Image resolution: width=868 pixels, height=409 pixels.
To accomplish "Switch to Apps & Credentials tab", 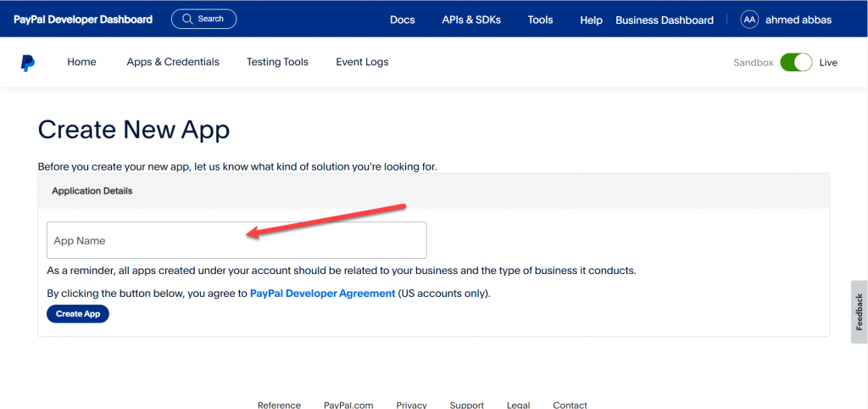I will pyautogui.click(x=173, y=62).
